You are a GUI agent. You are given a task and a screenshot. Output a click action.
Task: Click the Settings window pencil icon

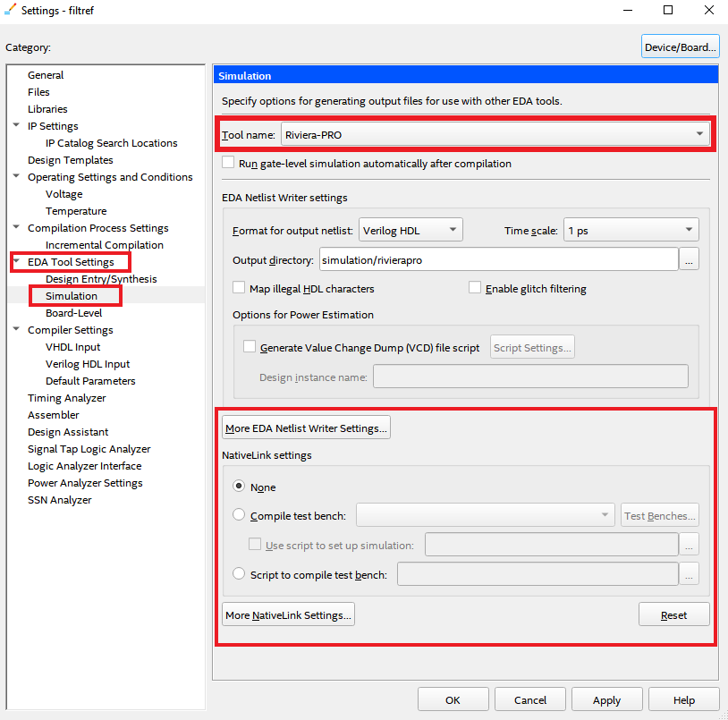click(x=10, y=9)
